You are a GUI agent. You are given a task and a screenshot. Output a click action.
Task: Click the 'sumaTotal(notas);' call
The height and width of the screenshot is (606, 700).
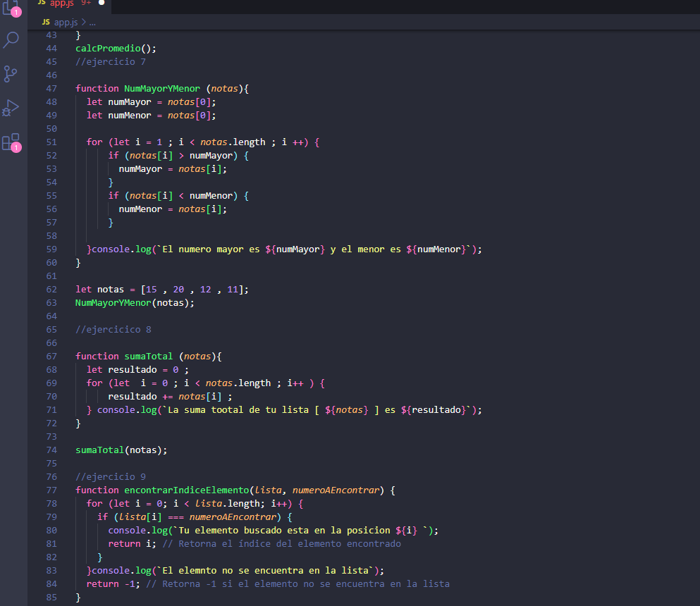pos(121,450)
